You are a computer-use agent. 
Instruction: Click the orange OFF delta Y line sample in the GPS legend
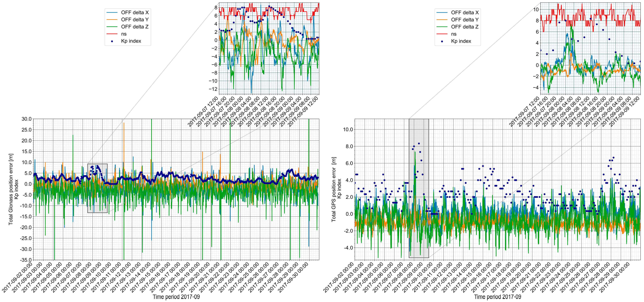(x=442, y=20)
